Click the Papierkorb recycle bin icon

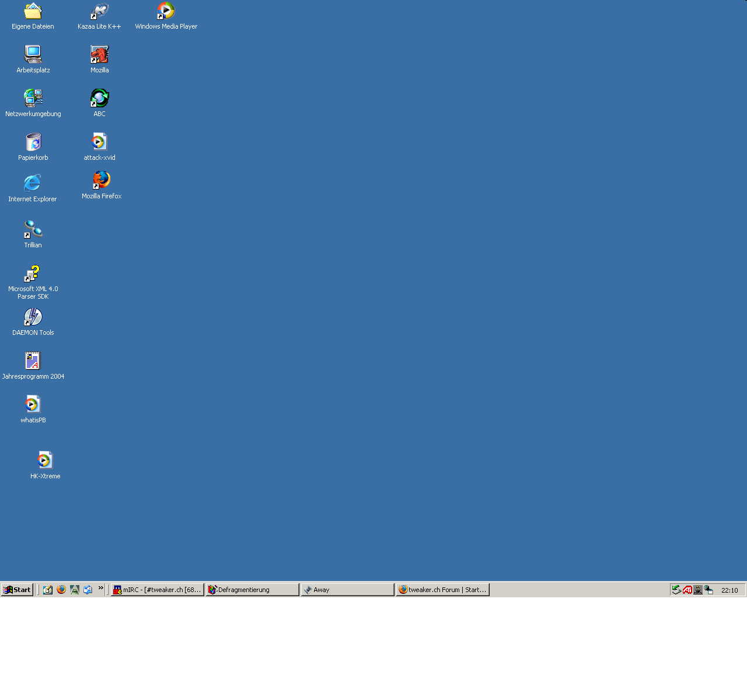pos(33,142)
